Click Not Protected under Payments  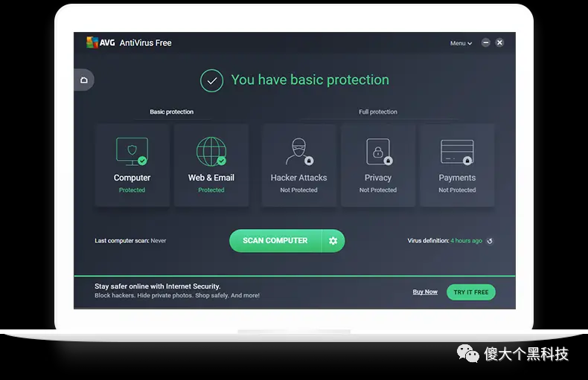pyautogui.click(x=457, y=190)
